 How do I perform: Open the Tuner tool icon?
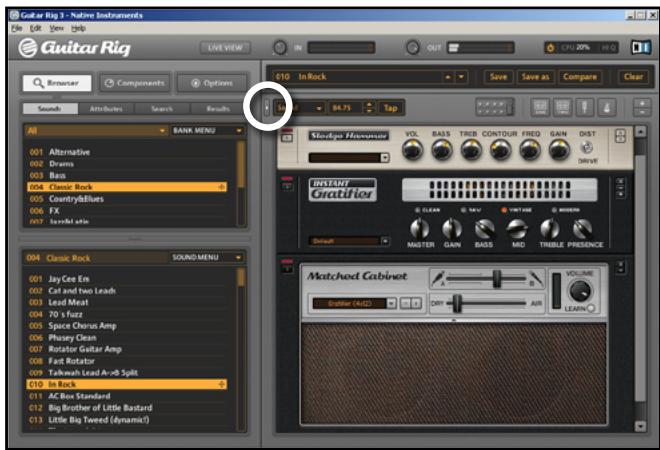pos(584,108)
